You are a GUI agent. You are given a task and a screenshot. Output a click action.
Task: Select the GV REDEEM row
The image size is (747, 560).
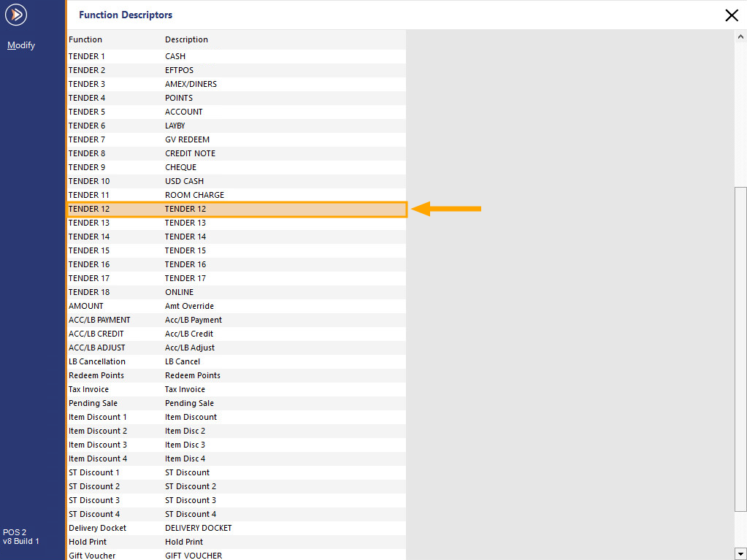[x=236, y=139]
